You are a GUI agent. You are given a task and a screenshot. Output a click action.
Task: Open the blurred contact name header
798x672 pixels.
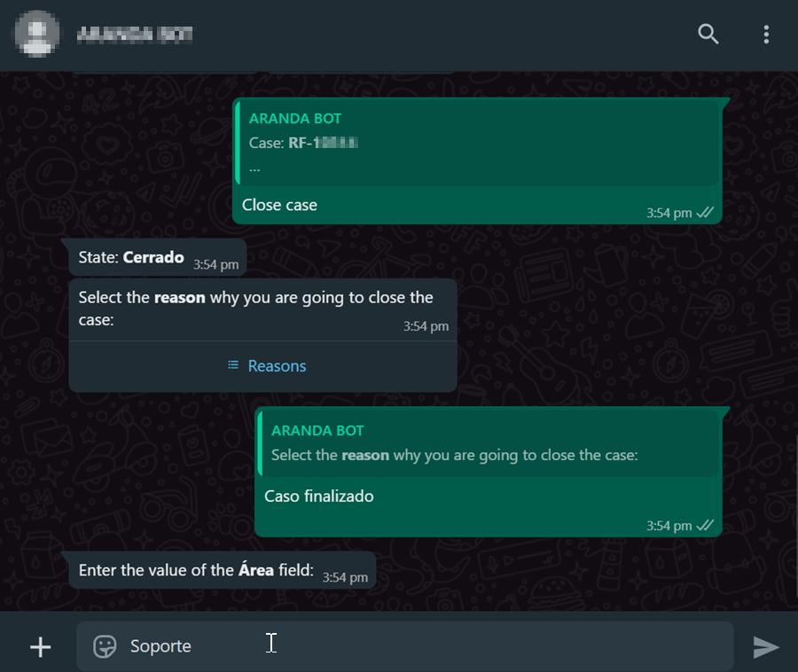tap(135, 34)
